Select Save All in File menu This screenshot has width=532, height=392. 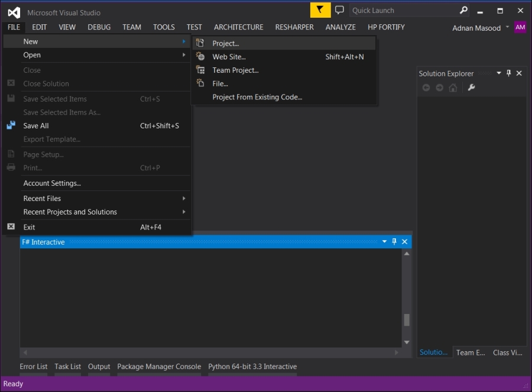[x=97, y=125]
